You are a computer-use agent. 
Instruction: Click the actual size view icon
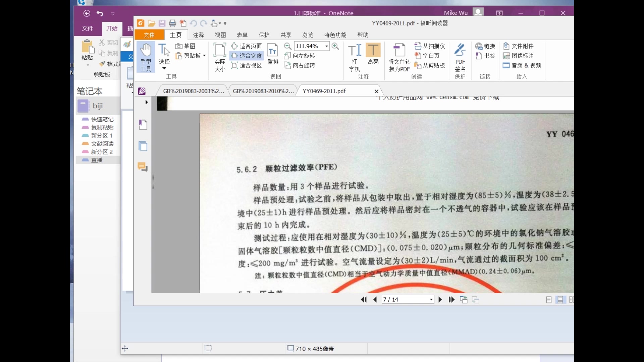click(220, 57)
